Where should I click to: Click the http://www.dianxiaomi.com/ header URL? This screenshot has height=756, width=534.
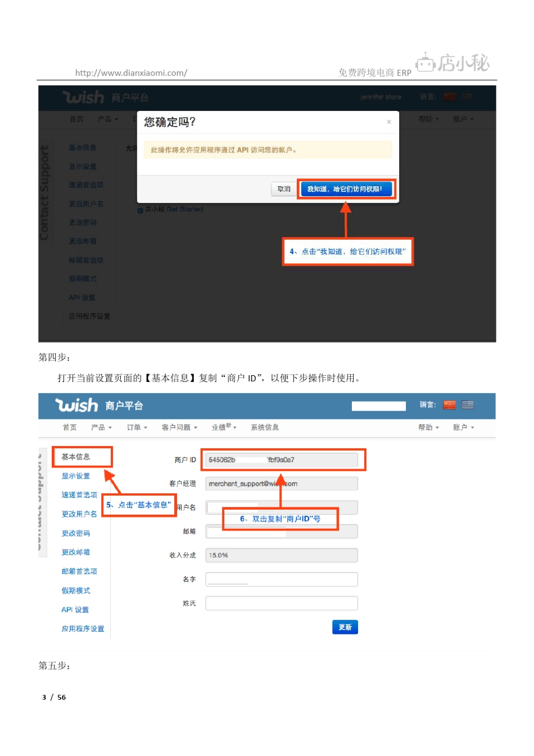coord(131,73)
